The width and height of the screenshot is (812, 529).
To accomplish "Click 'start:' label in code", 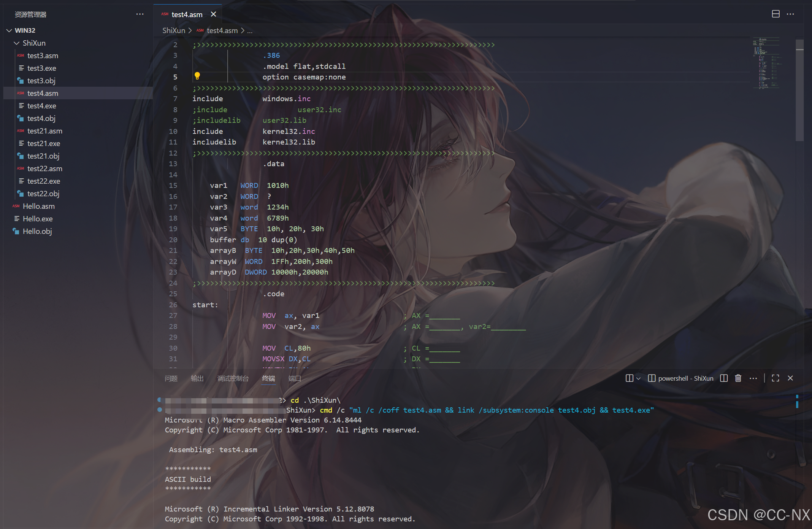I will pos(205,305).
